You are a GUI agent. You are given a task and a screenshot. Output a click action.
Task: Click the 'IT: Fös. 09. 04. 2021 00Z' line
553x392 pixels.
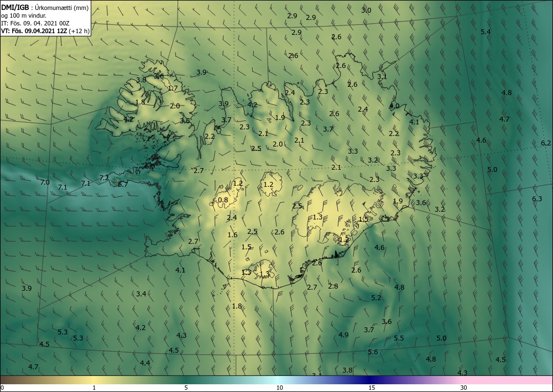(x=35, y=23)
